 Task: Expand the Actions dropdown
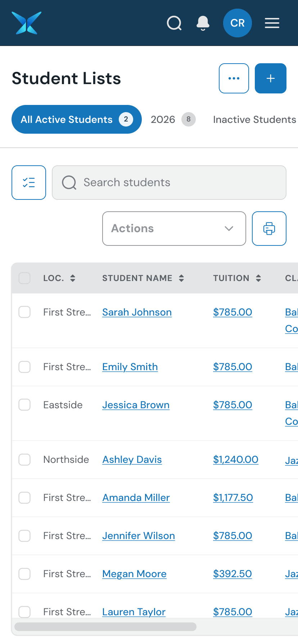click(x=174, y=229)
